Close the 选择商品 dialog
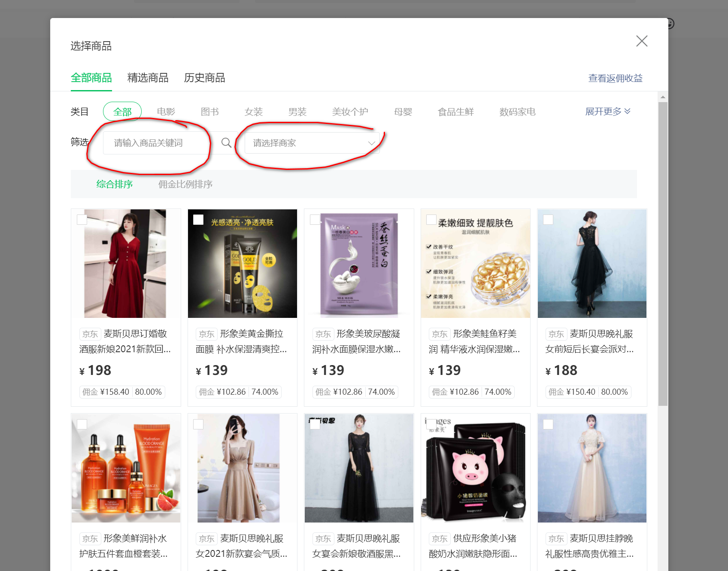Image resolution: width=728 pixels, height=571 pixels. click(x=642, y=41)
